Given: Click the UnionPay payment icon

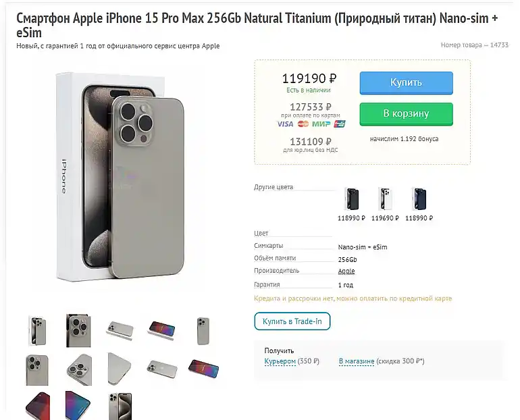Looking at the screenshot, I should point(339,124).
